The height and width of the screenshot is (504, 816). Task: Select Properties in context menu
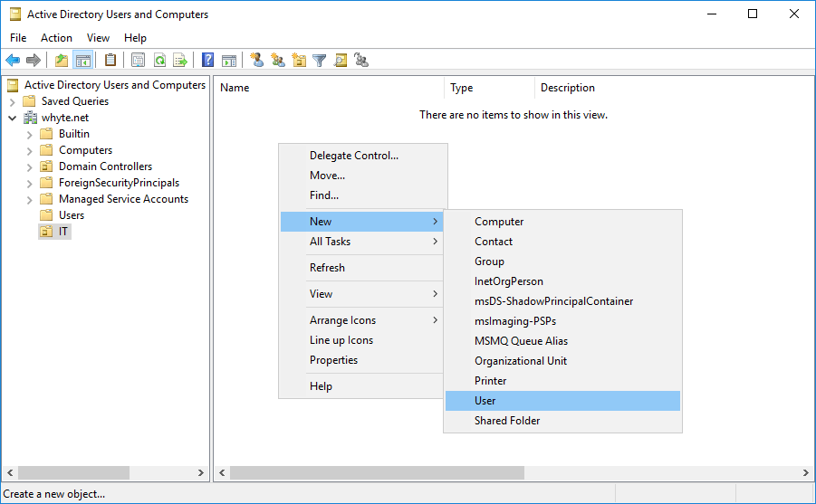[361, 360]
